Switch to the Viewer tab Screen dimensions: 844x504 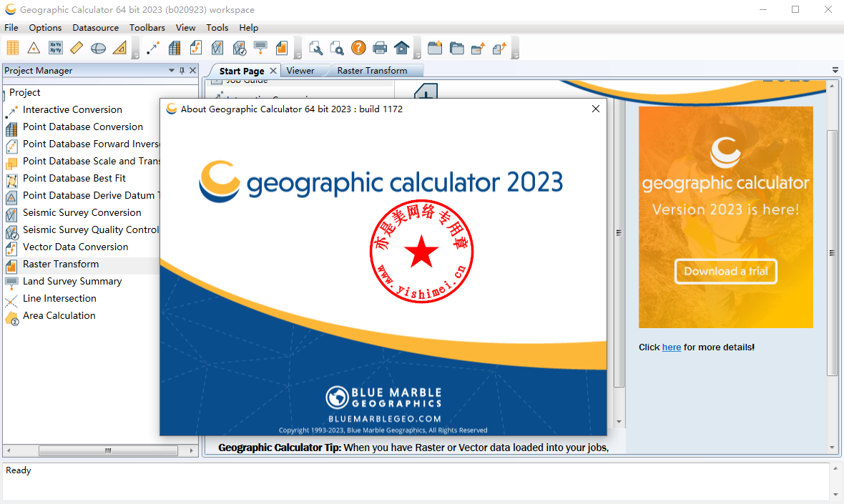point(300,71)
